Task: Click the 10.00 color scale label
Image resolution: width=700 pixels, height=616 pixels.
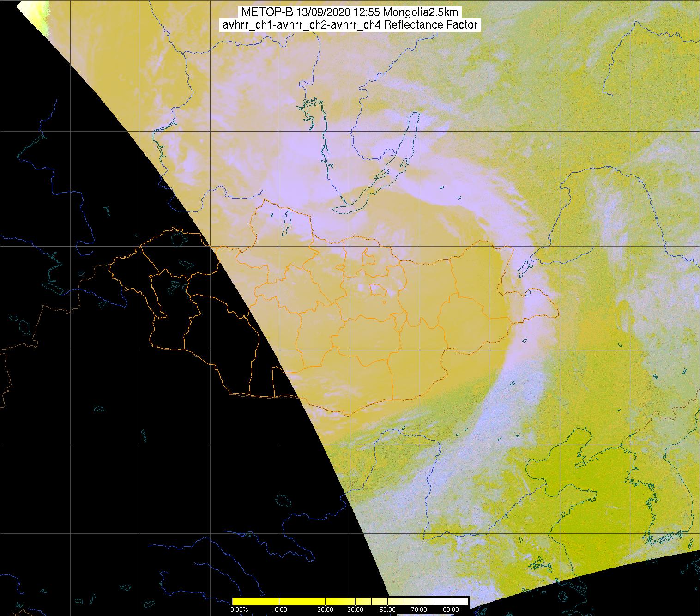Action: [279, 610]
